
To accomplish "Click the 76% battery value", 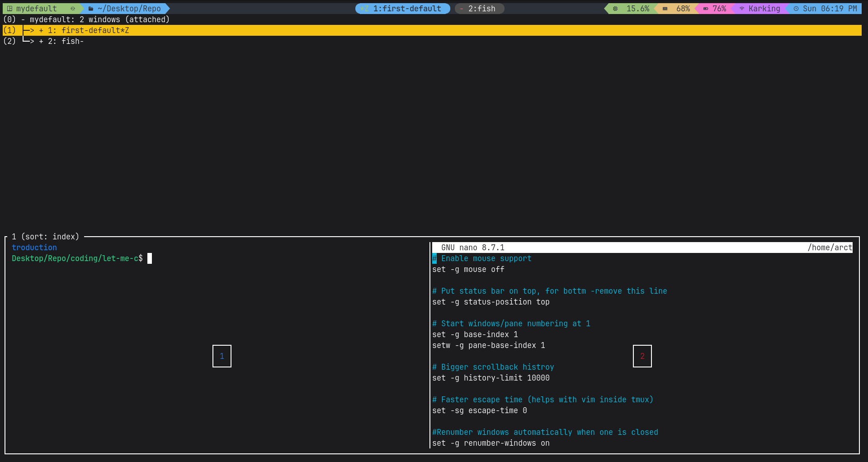I will click(719, 9).
